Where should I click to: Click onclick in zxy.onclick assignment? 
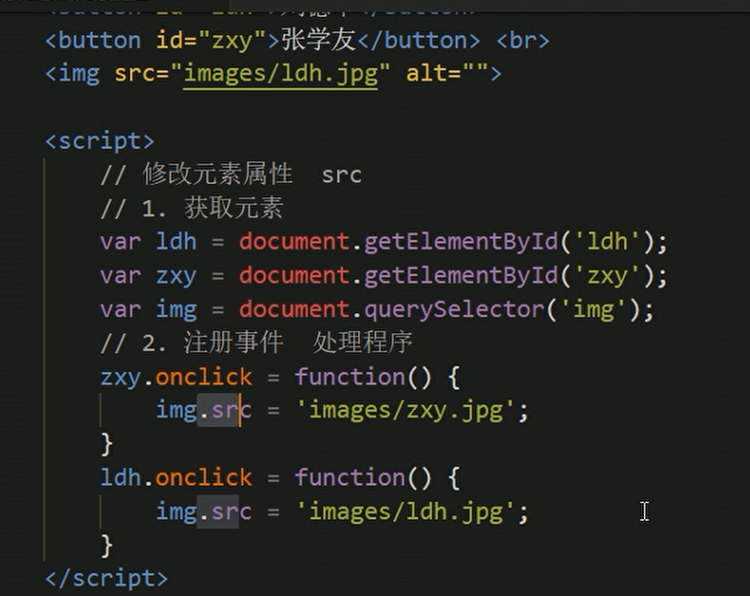pos(204,377)
